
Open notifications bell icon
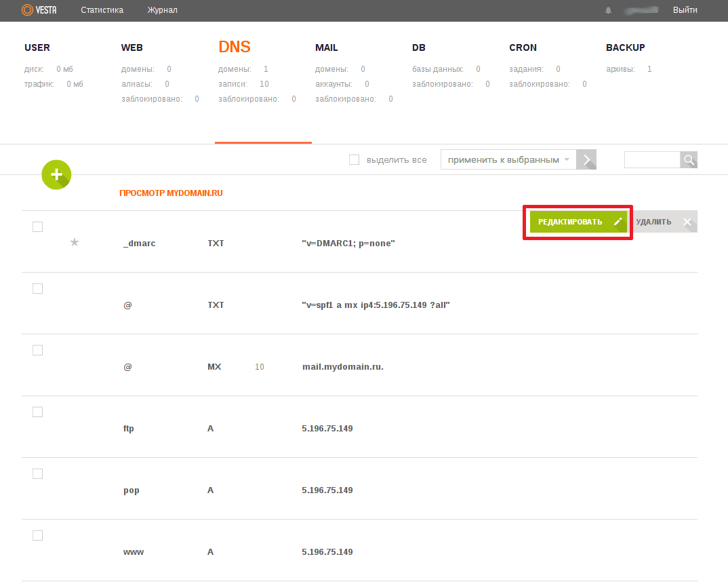tap(608, 10)
